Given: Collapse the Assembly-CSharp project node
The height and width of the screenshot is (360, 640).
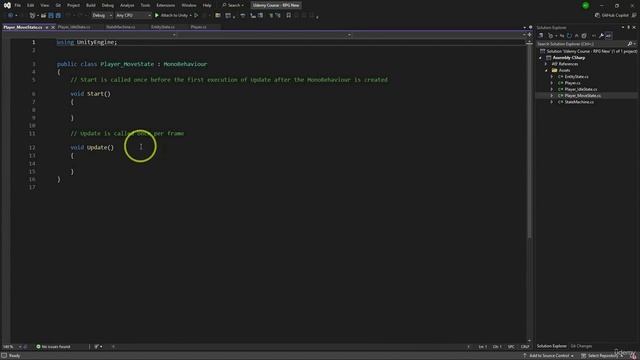Looking at the screenshot, I should 540,58.
